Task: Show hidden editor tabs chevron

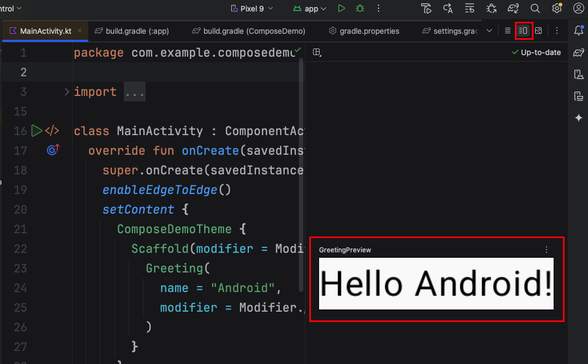Action: [489, 31]
